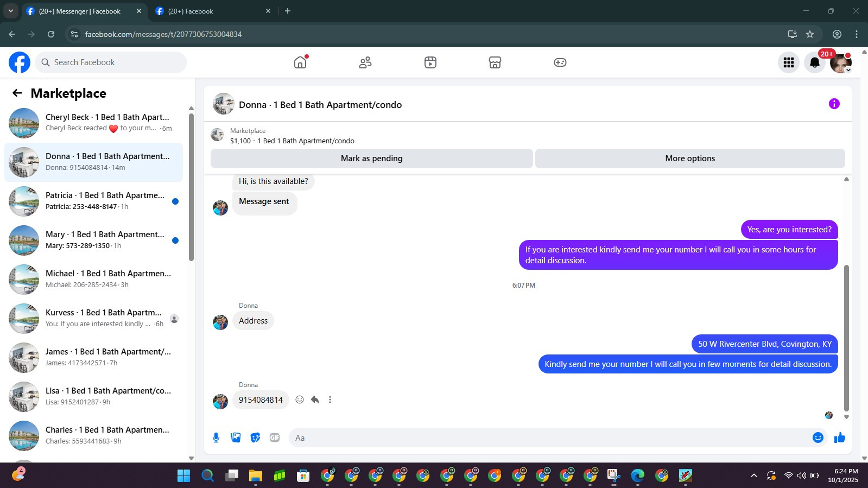Open the Windows Start menu
868x488 pixels.
pyautogui.click(x=184, y=476)
